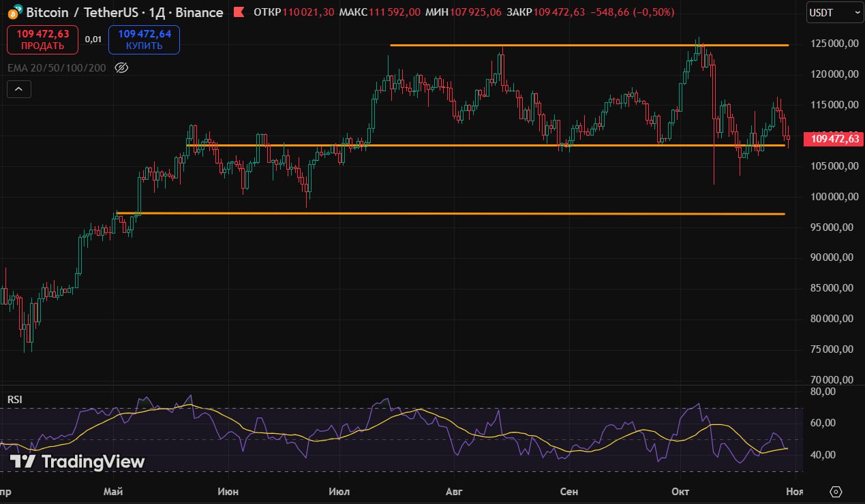This screenshot has height=504, width=865.
Task: Select the top orange line near 125 000
Action: (x=586, y=45)
